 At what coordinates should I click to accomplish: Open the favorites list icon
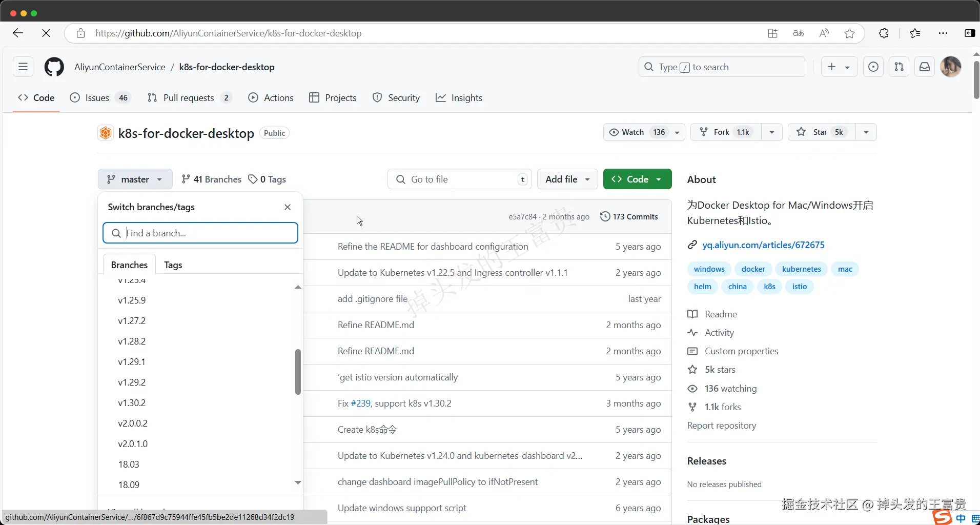coord(915,33)
